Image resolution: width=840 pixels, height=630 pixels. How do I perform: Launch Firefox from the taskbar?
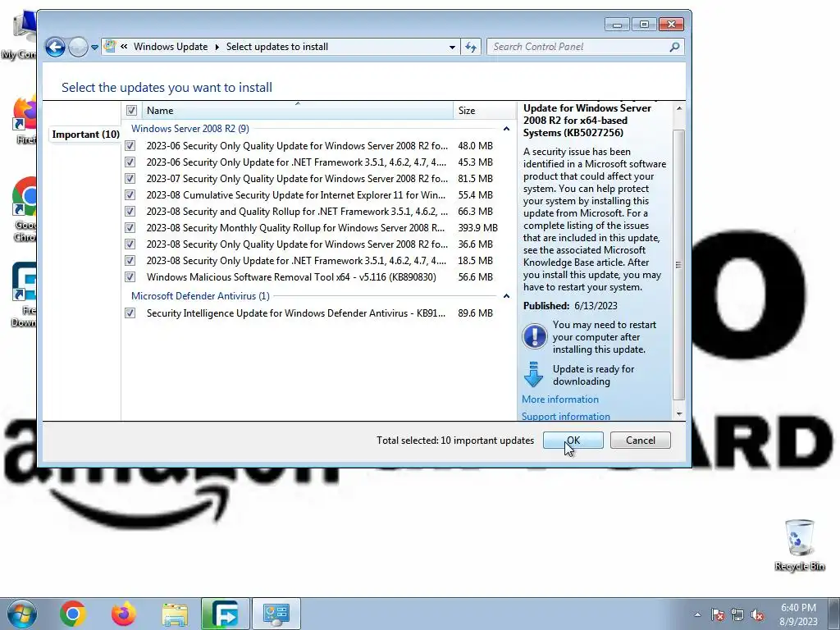(124, 614)
